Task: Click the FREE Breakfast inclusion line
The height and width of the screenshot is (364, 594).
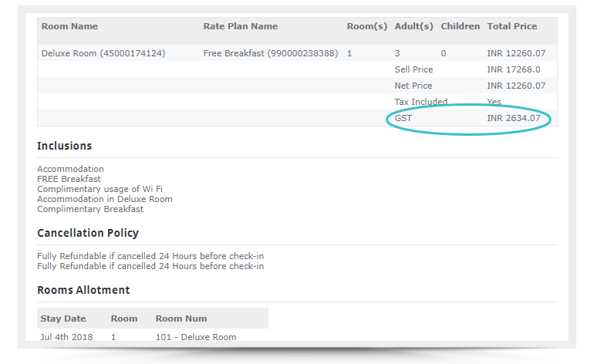Action: pyautogui.click(x=69, y=179)
